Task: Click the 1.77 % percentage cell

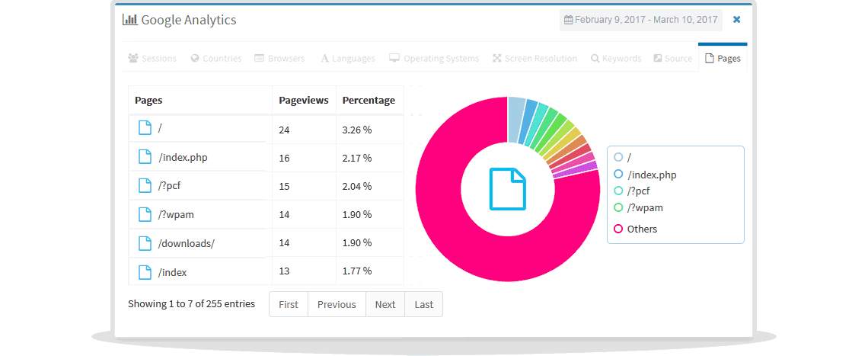Action: [x=357, y=271]
